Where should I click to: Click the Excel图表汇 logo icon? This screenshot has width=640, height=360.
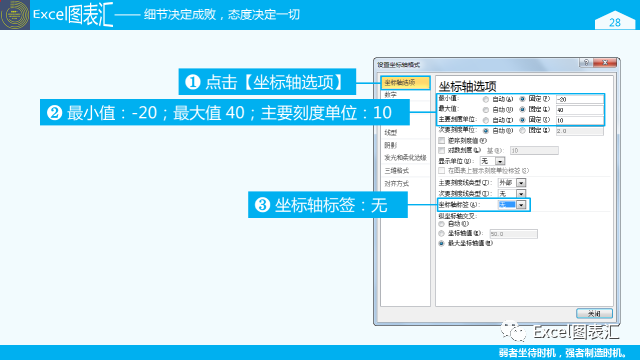pos(15,15)
